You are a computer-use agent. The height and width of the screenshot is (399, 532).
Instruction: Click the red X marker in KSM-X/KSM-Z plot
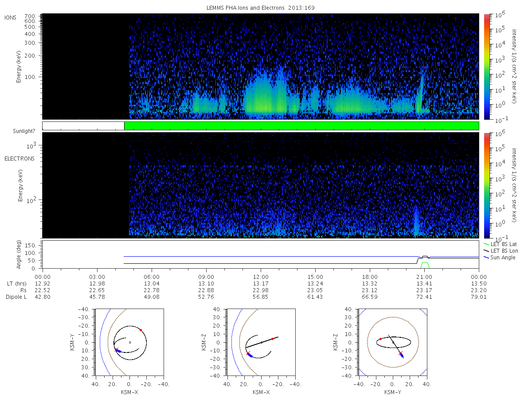coord(248,353)
